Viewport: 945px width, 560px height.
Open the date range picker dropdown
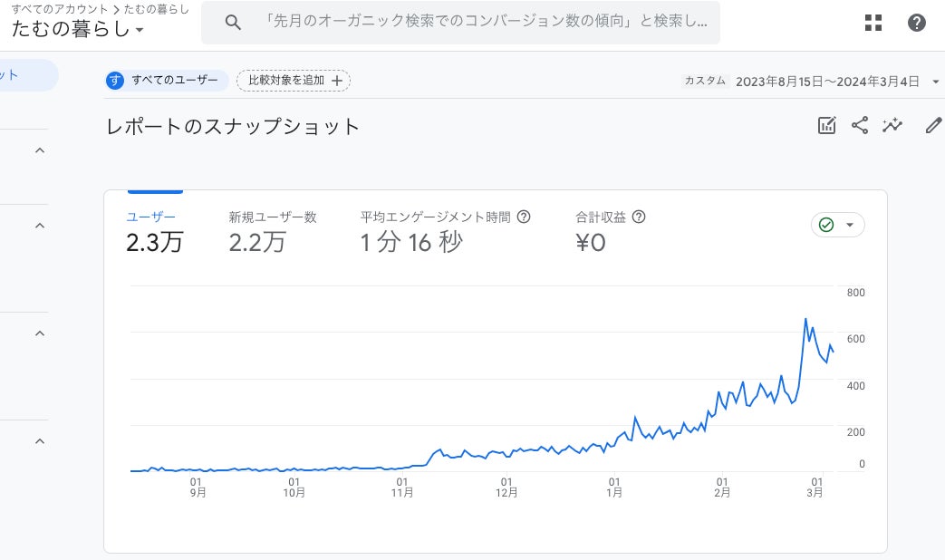[x=935, y=81]
